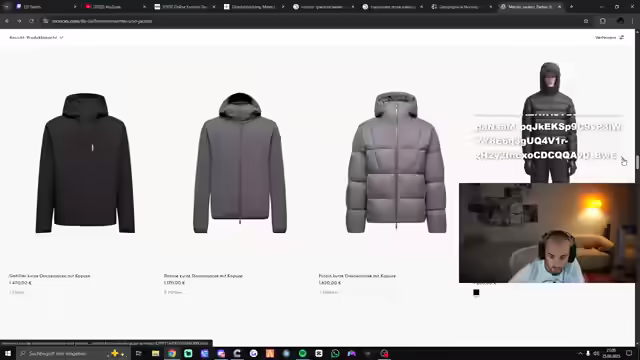Screen dimensions: 640x360
Task: Bookmark this page with the star icon
Action: (x=586, y=21)
